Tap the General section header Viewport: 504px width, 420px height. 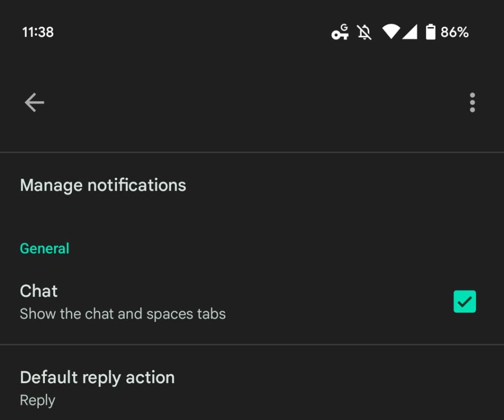pyautogui.click(x=44, y=248)
